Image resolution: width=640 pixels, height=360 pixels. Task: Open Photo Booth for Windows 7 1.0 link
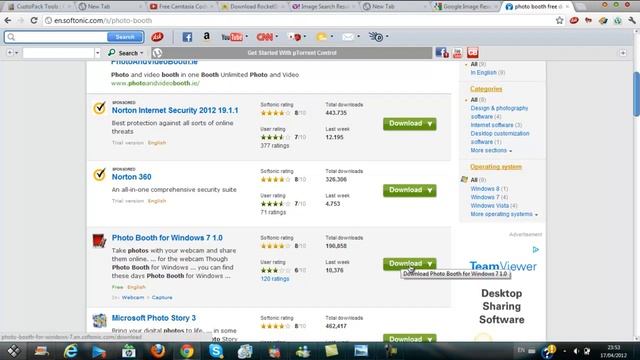[167, 238]
